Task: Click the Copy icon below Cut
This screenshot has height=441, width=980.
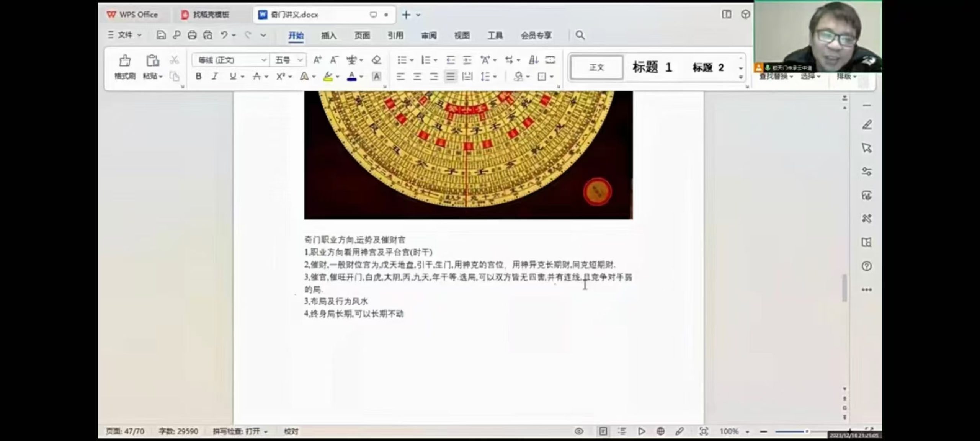Action: 174,76
